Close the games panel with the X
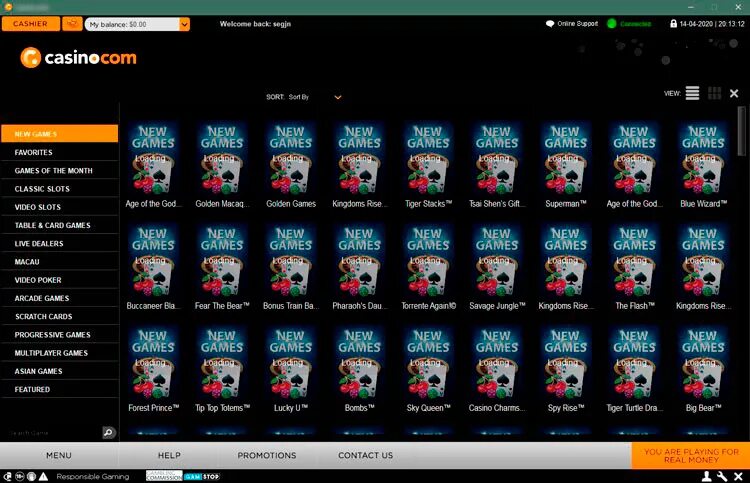Screen dimensions: 750x483 pos(734,93)
